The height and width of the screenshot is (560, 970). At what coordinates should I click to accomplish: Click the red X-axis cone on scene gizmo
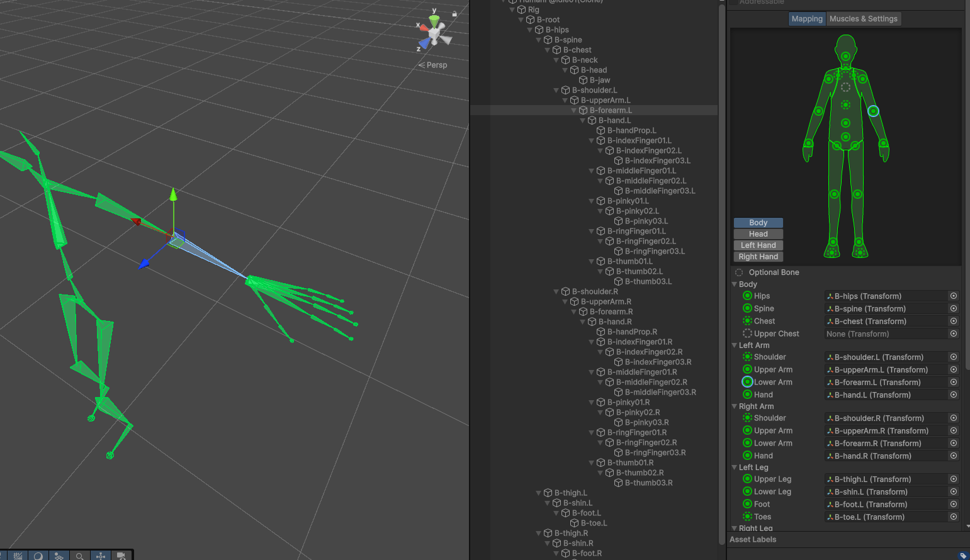coord(423,28)
